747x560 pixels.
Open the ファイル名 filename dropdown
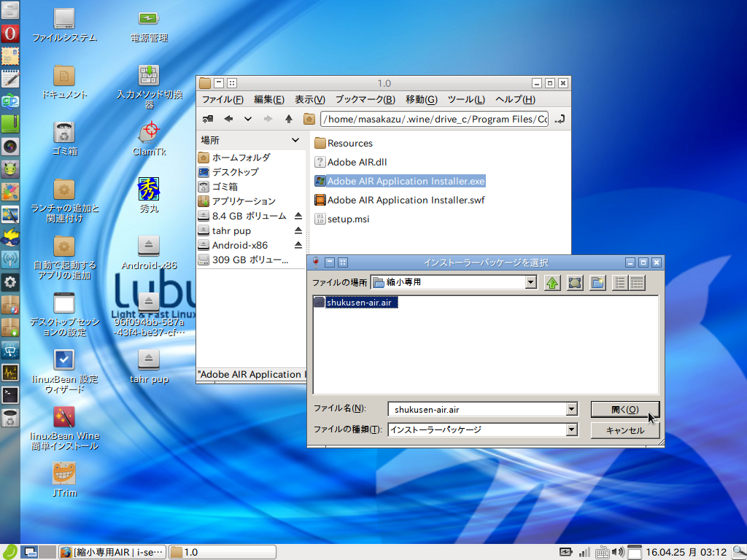572,409
